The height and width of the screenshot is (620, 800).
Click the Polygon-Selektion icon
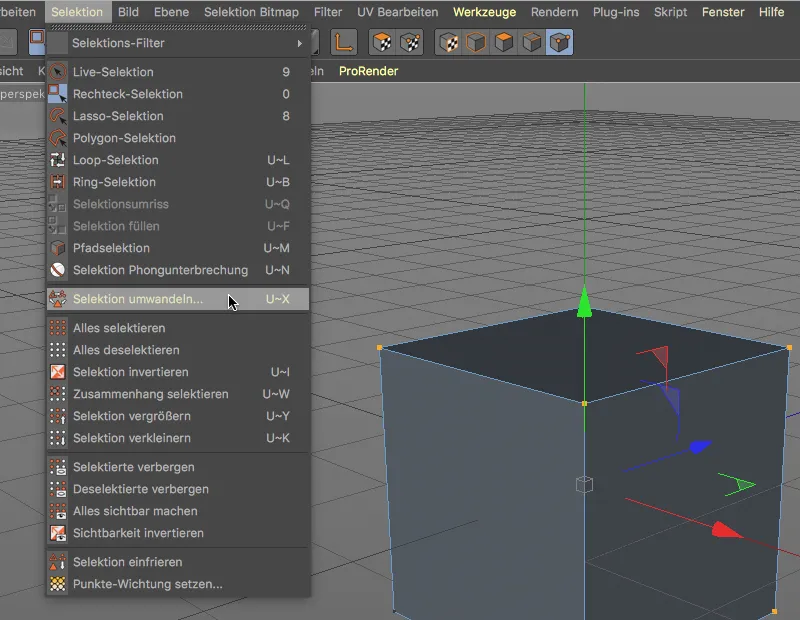(x=58, y=138)
